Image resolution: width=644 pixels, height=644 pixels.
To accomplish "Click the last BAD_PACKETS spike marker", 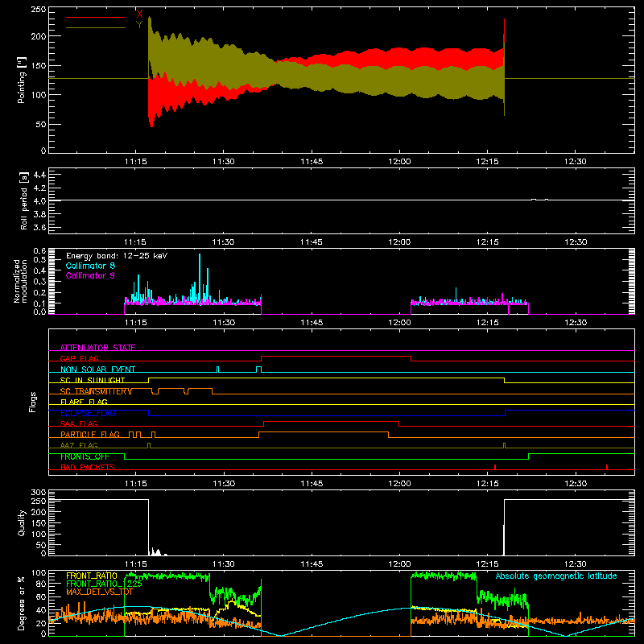I will click(x=607, y=467).
